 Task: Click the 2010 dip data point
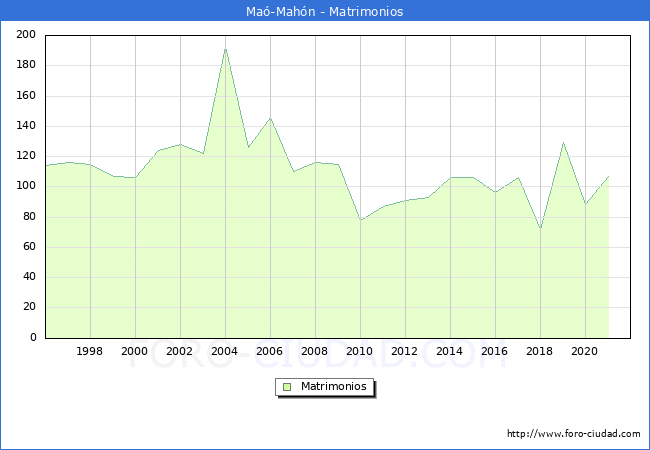(361, 220)
